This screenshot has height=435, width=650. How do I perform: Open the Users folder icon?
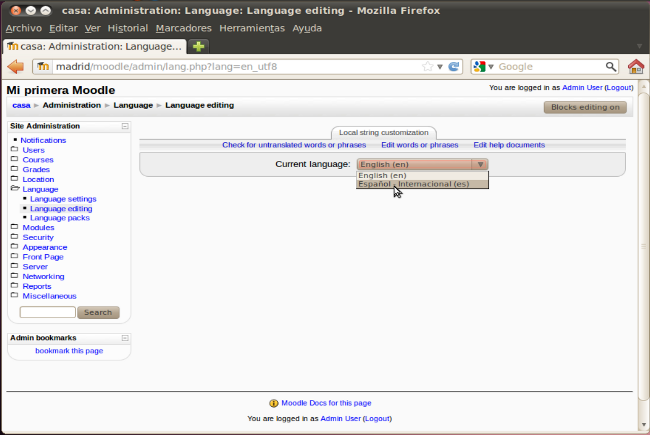[x=14, y=150]
